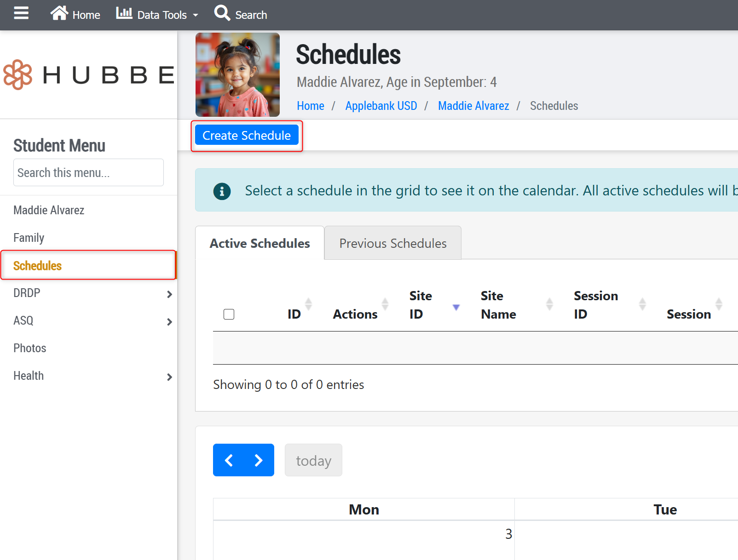
Task: Switch to Previous Schedules tab
Action: [x=393, y=243]
